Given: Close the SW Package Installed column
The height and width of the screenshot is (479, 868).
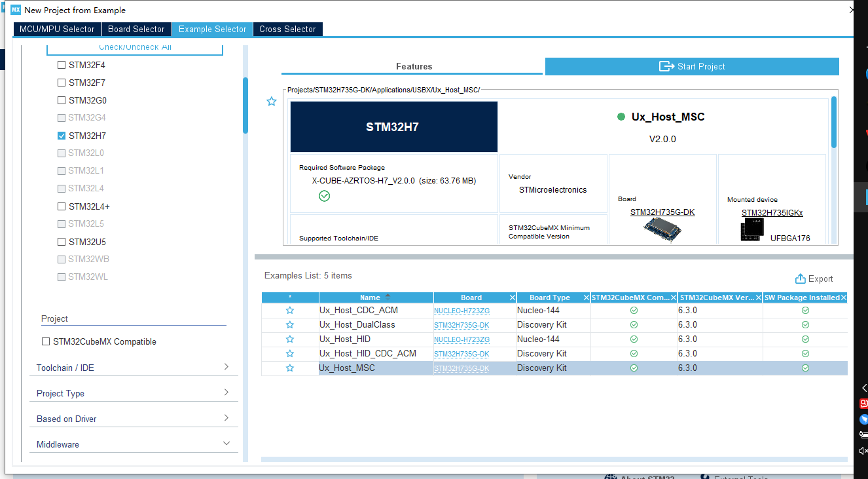Looking at the screenshot, I should [x=844, y=297].
